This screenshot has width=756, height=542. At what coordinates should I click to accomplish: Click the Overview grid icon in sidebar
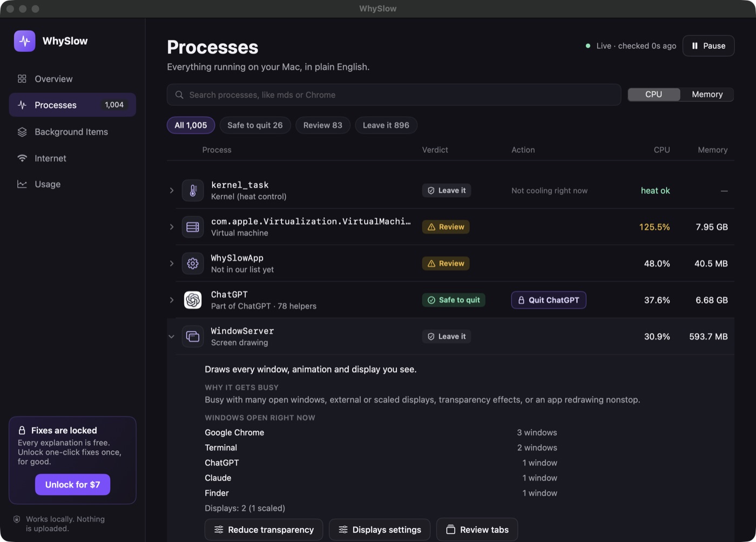point(22,79)
